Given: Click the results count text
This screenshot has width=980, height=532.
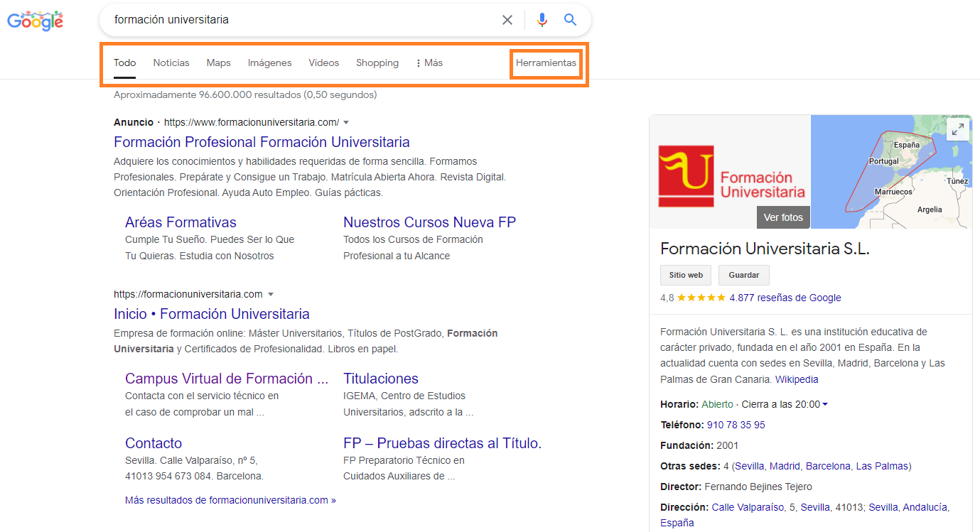Looking at the screenshot, I should (245, 94).
